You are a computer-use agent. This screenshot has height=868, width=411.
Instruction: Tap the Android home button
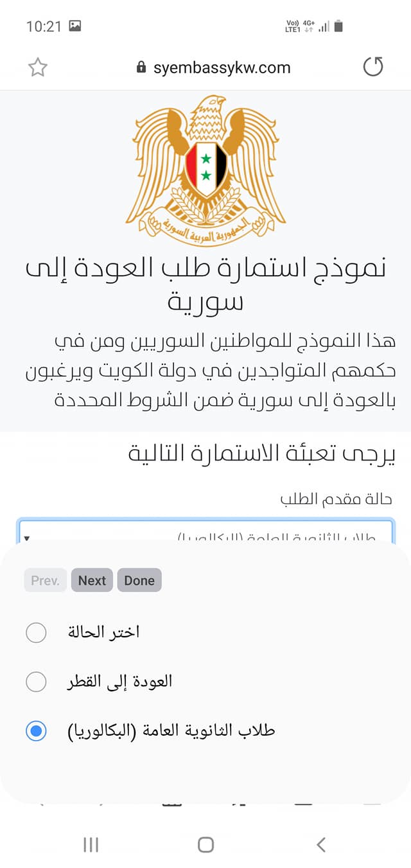[x=205, y=845]
